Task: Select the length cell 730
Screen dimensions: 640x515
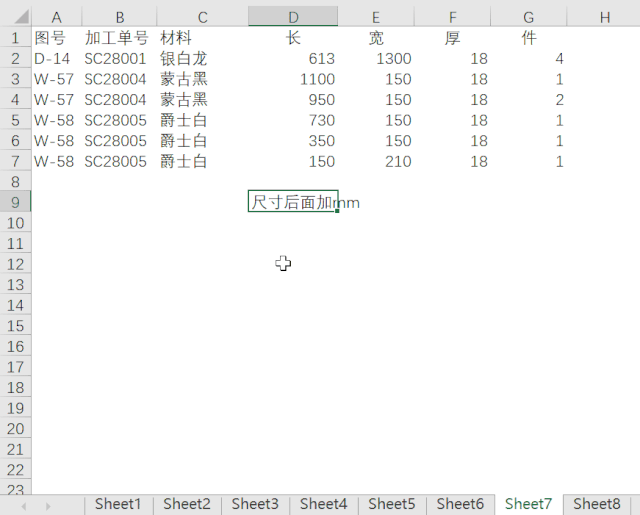Action: click(x=293, y=120)
